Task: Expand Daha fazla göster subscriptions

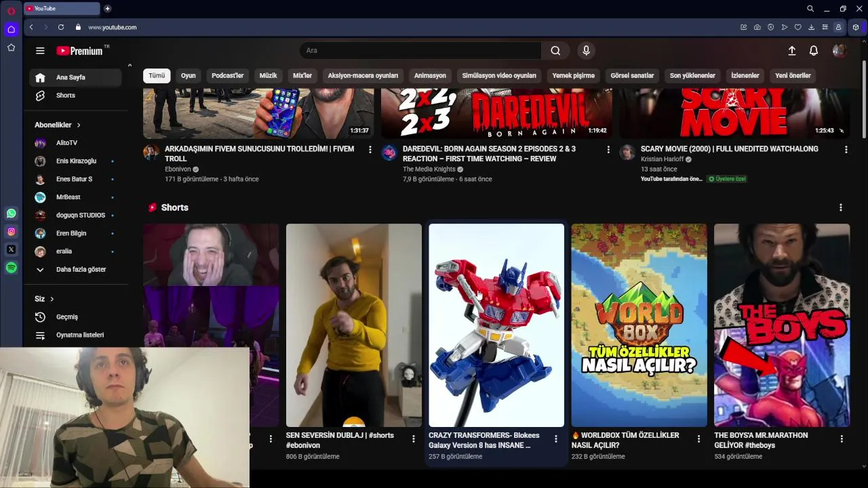Action: 75,269
